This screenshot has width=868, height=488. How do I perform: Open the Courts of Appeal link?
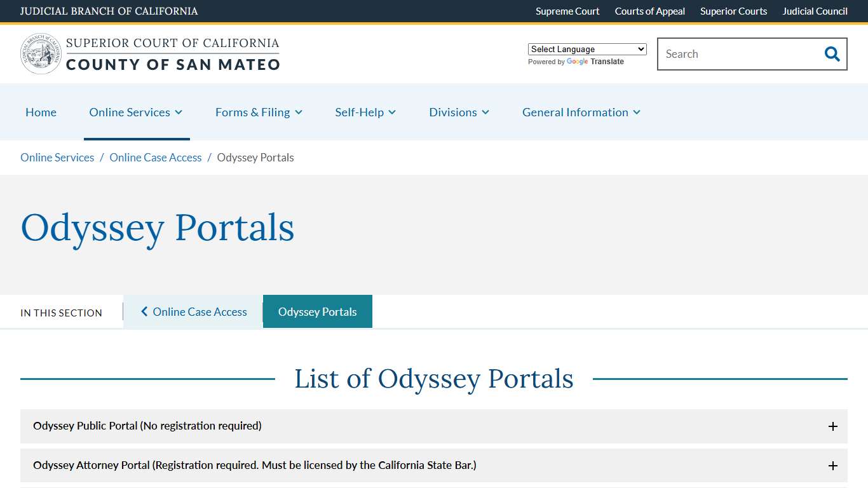tap(649, 11)
